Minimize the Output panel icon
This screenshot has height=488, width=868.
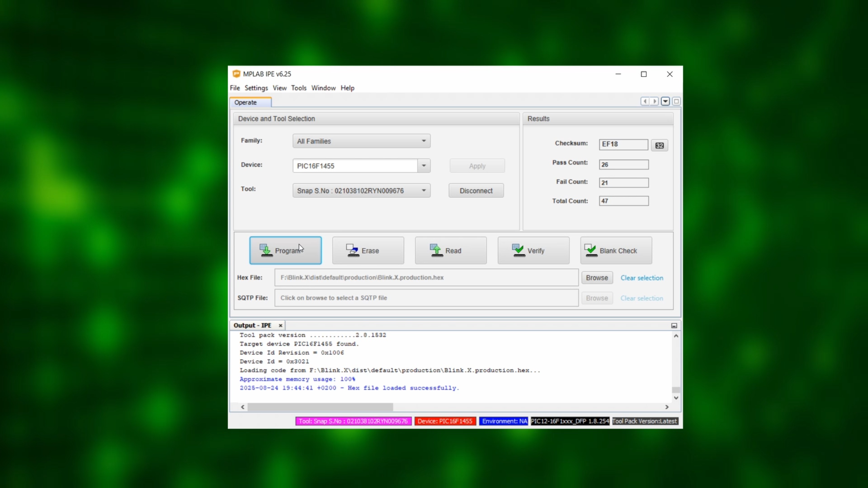pyautogui.click(x=674, y=325)
